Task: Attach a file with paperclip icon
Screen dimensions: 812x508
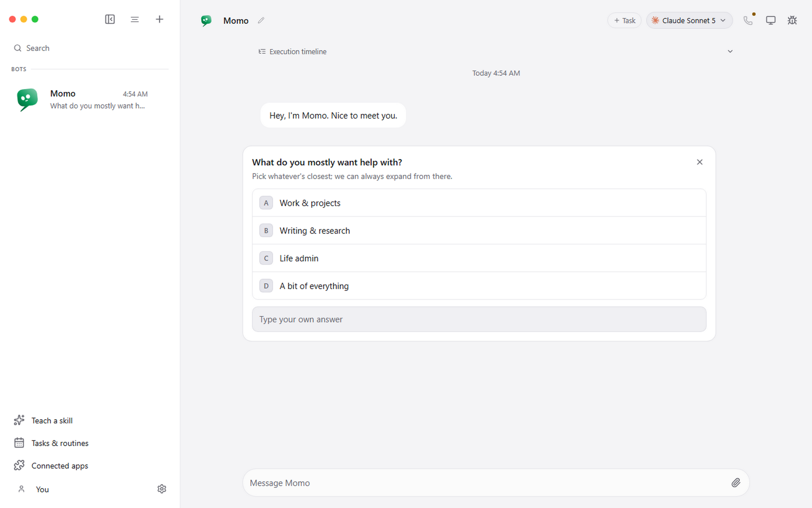Action: click(x=736, y=483)
